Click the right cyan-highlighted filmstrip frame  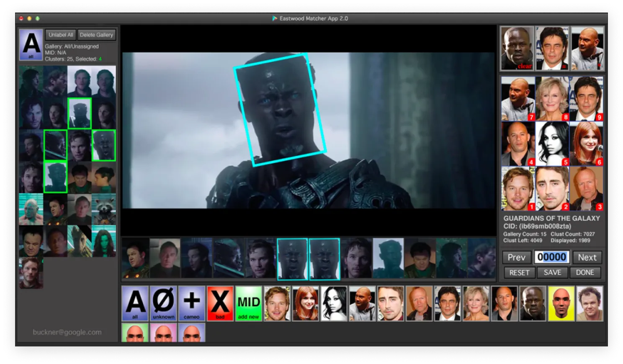(x=324, y=259)
